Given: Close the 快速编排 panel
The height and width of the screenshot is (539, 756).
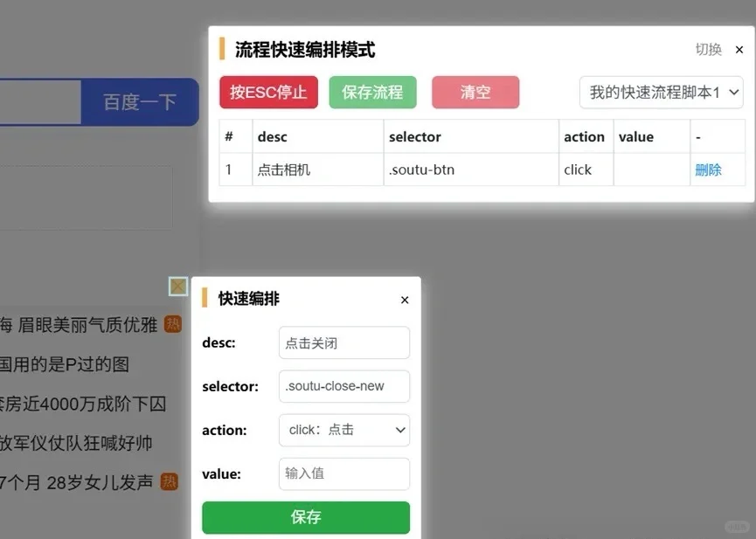Looking at the screenshot, I should click(x=404, y=299).
